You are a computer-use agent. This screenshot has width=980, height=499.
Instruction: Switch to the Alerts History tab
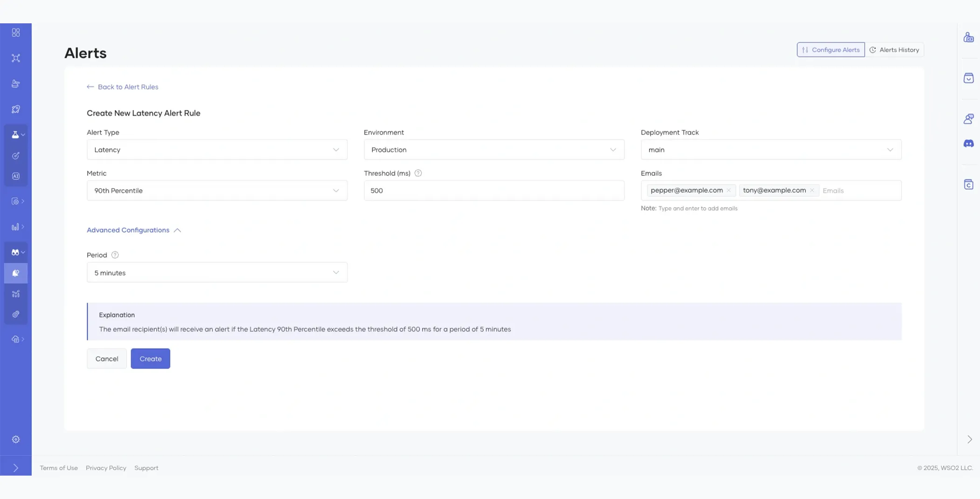click(x=894, y=50)
